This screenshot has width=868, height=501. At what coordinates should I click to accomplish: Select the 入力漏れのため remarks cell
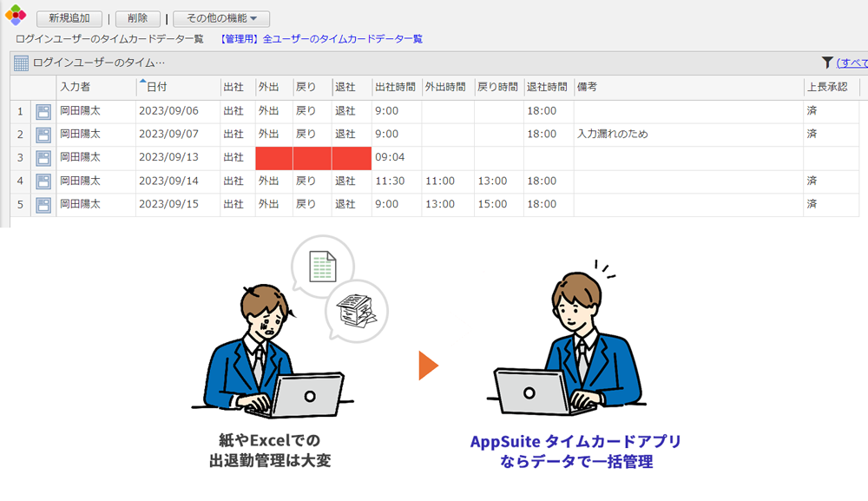coord(613,135)
